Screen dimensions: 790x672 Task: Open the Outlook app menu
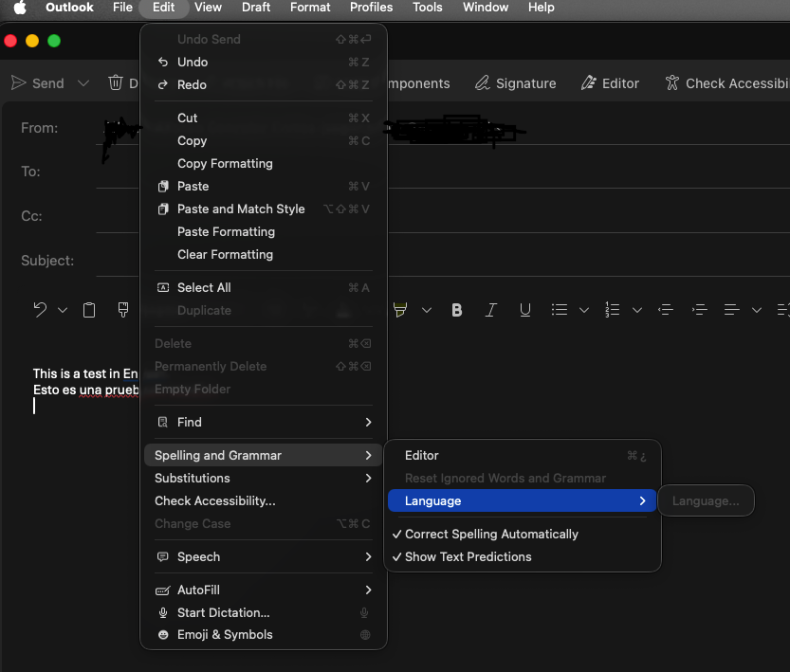[x=69, y=8]
